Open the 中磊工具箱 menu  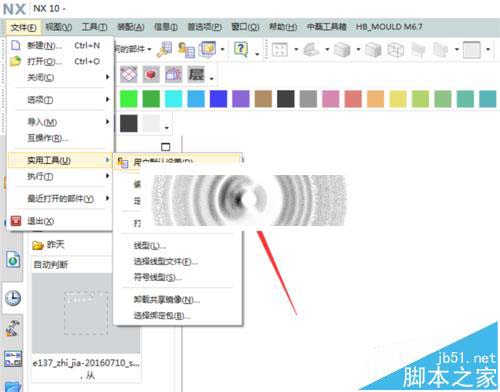tap(327, 27)
